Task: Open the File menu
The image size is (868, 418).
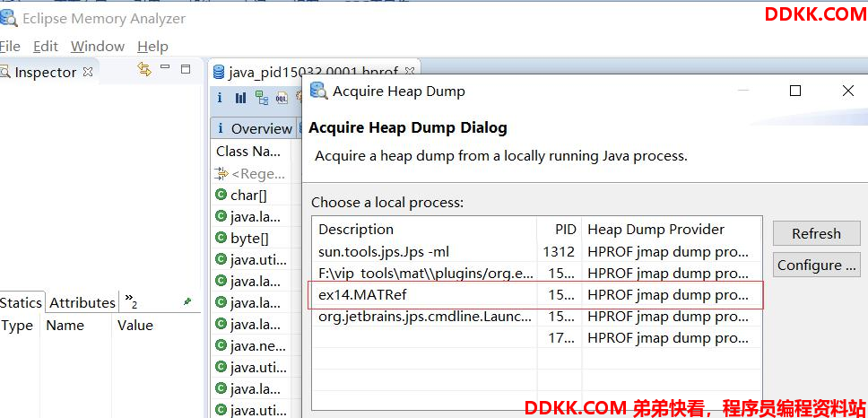Action: pyautogui.click(x=10, y=46)
